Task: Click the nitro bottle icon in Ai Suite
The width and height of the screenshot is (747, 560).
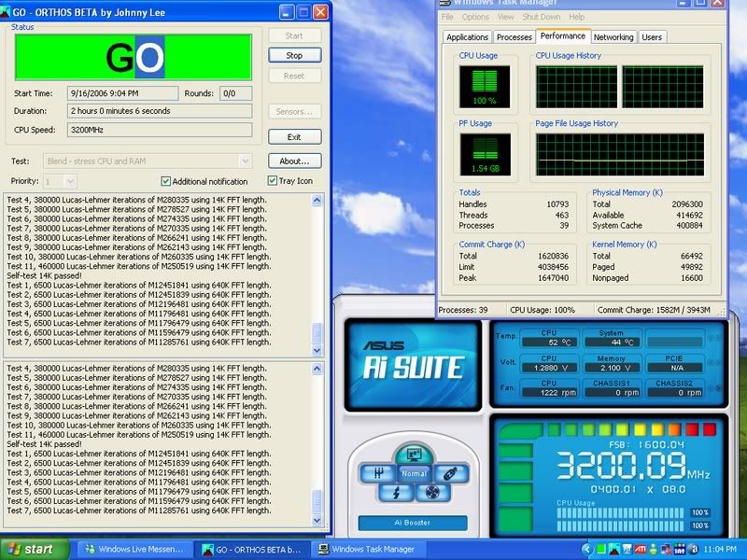Action: 450,473
